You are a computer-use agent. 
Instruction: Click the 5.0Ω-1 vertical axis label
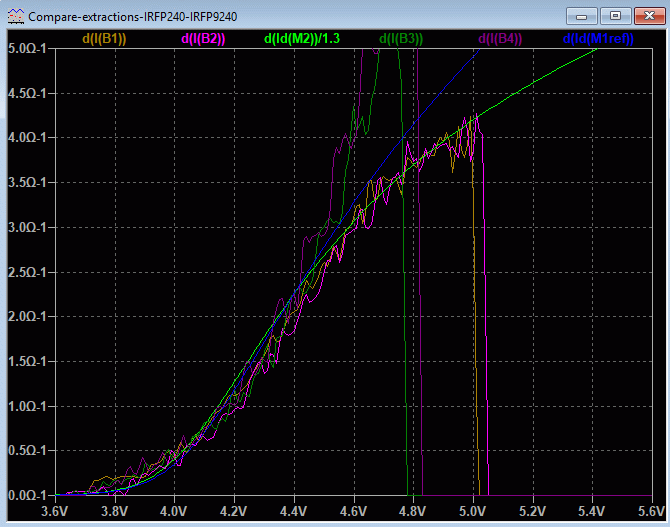click(x=27, y=48)
